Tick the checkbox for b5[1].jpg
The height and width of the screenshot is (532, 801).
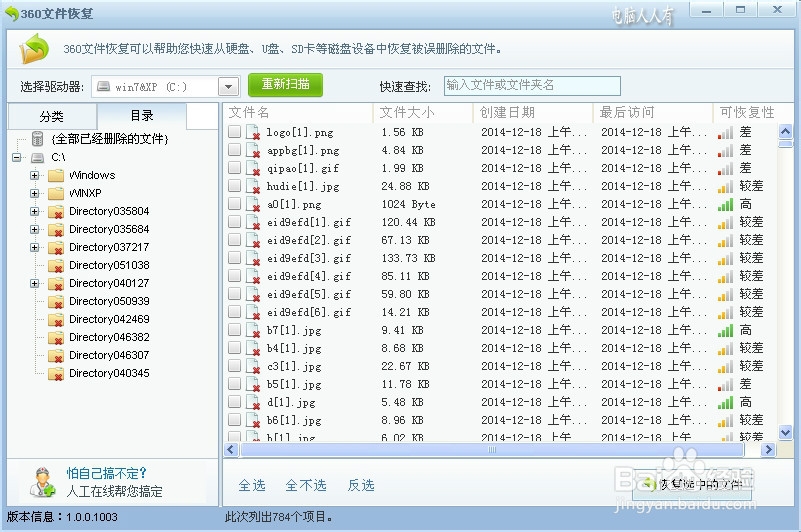[234, 383]
